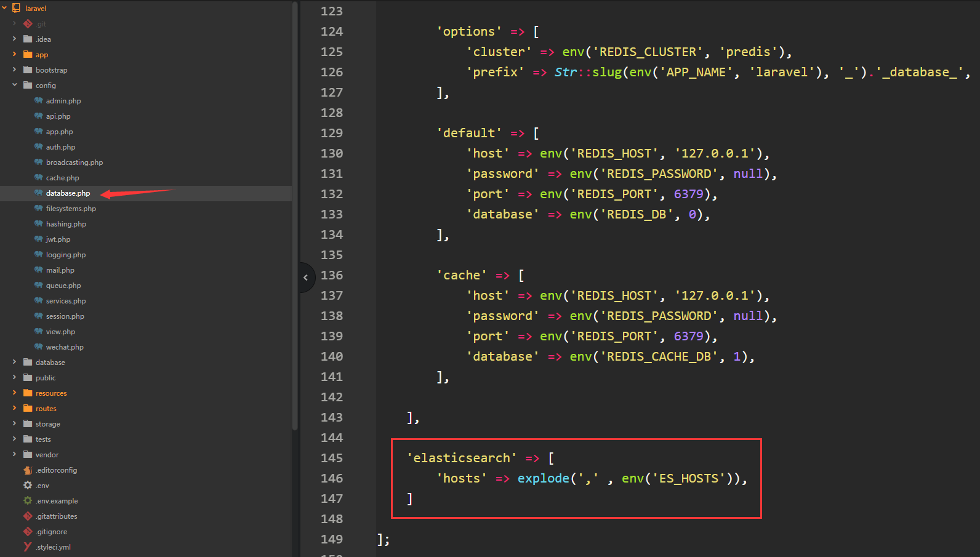
Task: Click the .styleci.yml file icon
Action: 28,547
